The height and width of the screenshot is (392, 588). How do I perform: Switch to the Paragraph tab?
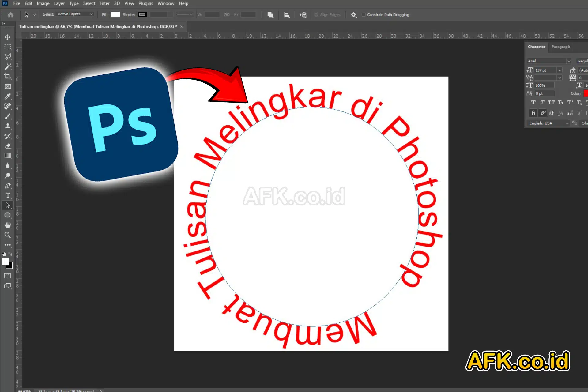pyautogui.click(x=560, y=47)
